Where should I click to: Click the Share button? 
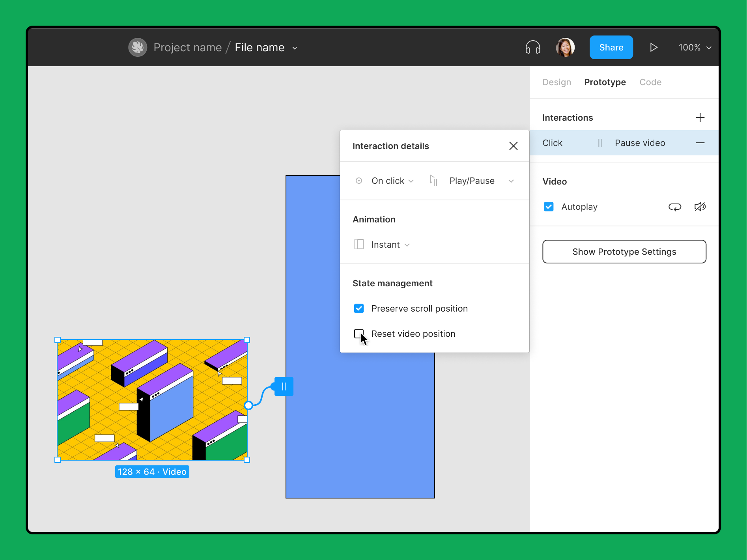tap(611, 47)
